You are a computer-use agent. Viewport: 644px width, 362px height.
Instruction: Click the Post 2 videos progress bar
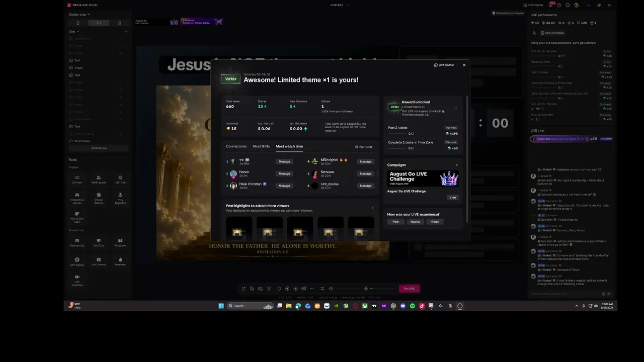click(397, 134)
